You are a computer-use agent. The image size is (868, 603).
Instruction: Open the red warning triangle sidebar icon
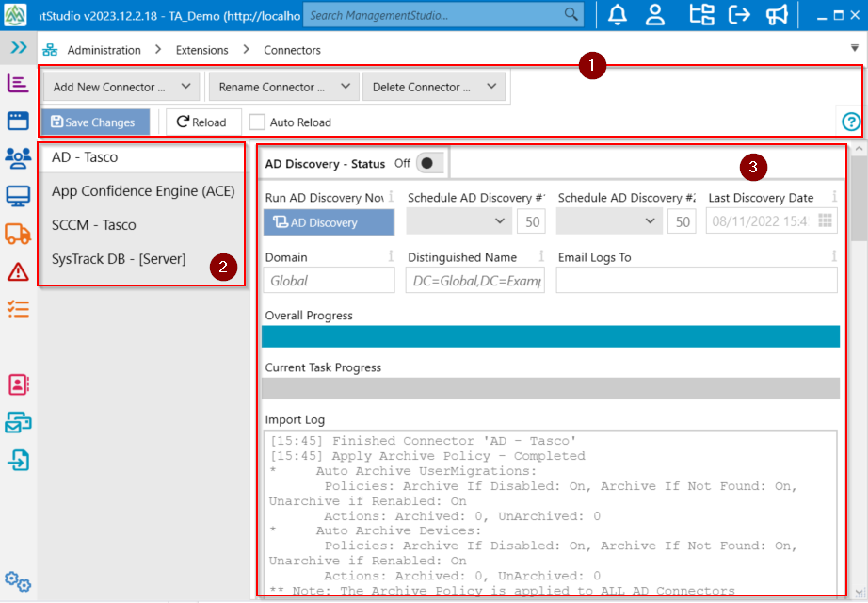click(x=18, y=271)
